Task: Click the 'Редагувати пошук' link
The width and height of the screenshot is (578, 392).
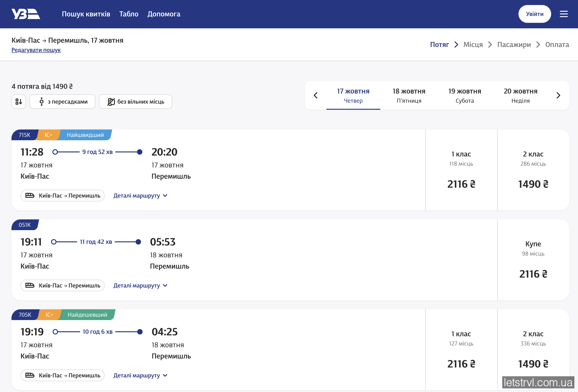Action: [x=36, y=50]
